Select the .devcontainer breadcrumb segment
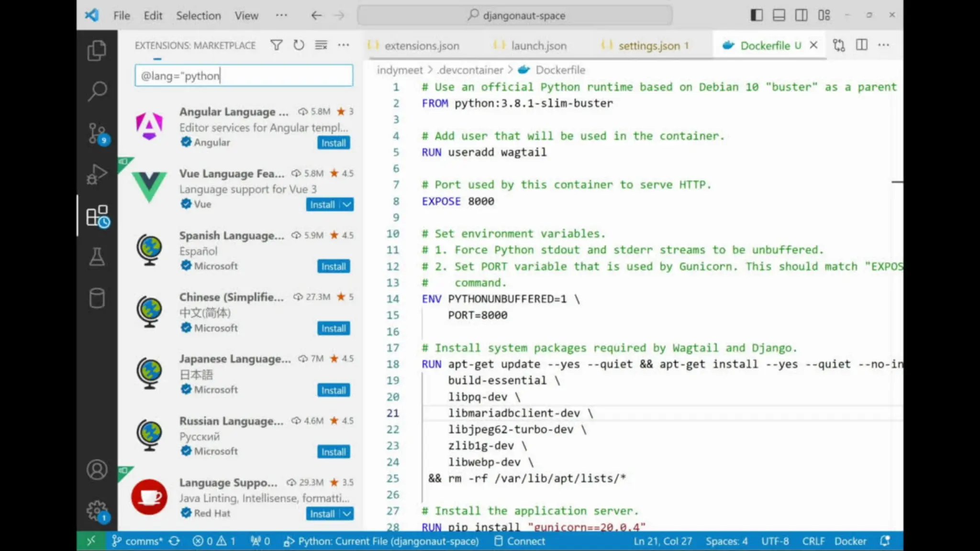This screenshot has width=980, height=551. (x=470, y=70)
